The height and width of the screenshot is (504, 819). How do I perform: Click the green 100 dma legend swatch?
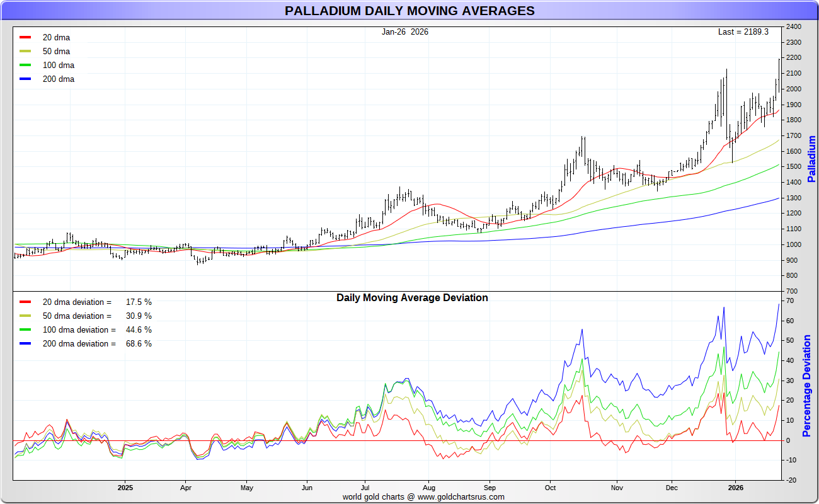click(x=25, y=66)
